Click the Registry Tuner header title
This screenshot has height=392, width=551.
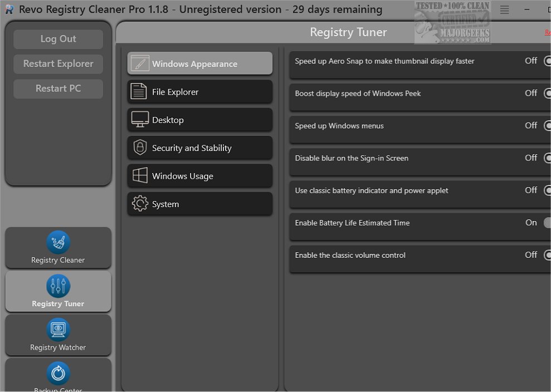pyautogui.click(x=348, y=32)
